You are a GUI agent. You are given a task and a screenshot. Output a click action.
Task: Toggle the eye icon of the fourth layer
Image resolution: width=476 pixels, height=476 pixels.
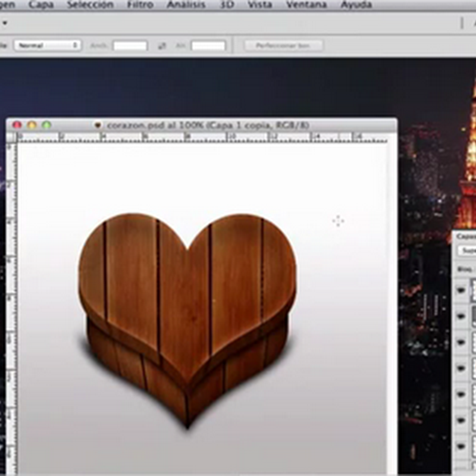(x=461, y=368)
